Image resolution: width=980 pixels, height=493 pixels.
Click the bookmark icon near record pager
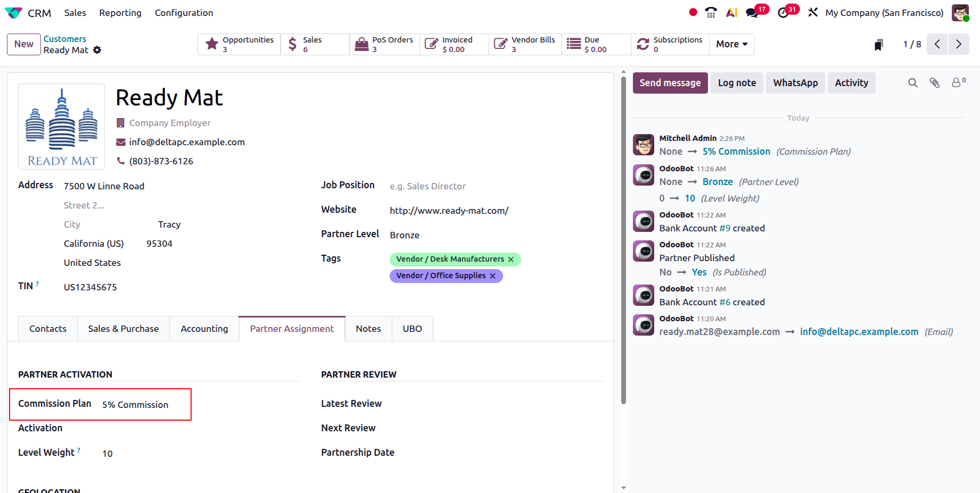[879, 45]
